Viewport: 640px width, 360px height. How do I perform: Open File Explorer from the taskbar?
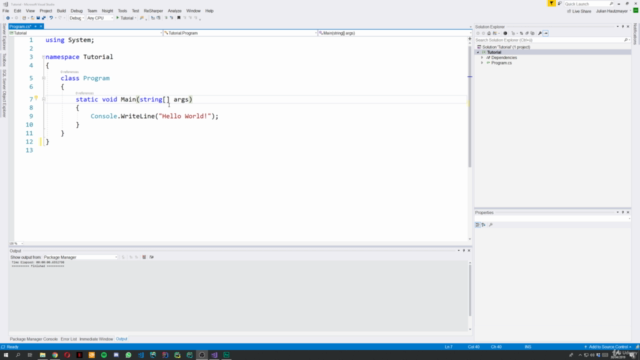[42, 355]
